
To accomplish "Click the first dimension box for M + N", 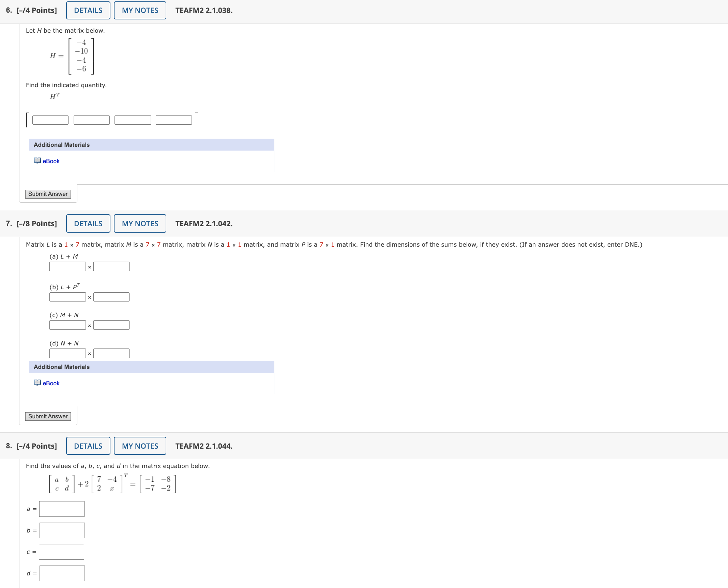I will point(67,325).
